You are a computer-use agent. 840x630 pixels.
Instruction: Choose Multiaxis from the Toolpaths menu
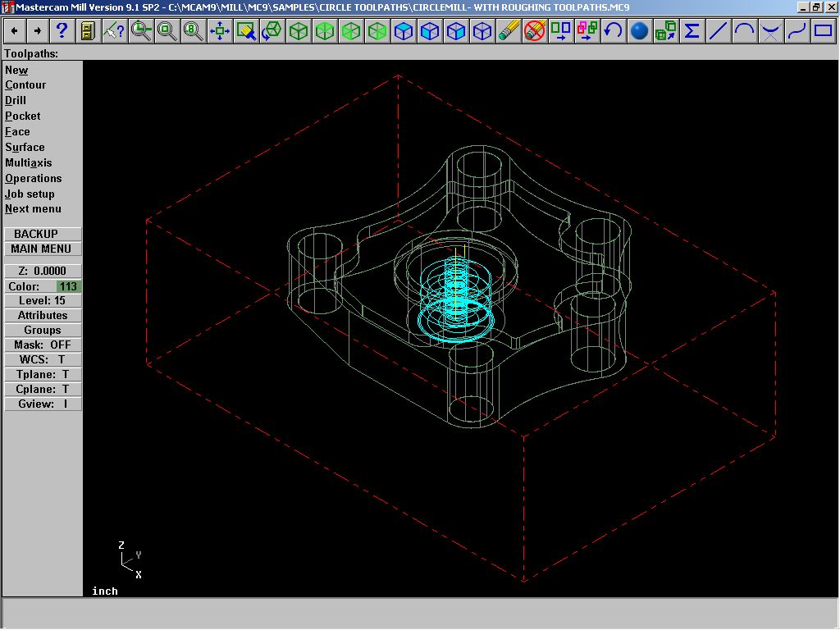(x=29, y=163)
